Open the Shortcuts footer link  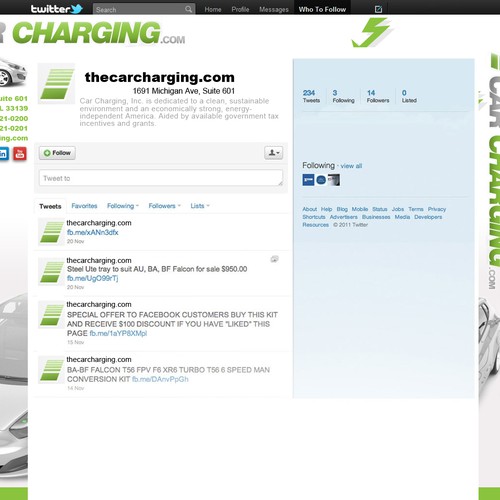point(314,217)
